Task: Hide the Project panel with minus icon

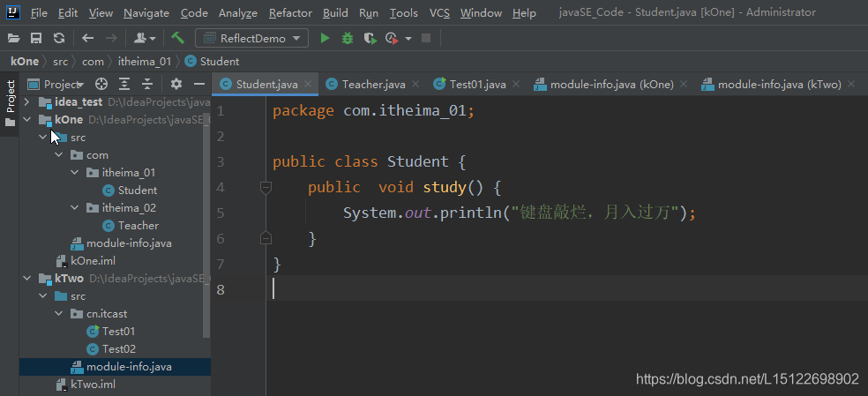Action: [x=198, y=84]
